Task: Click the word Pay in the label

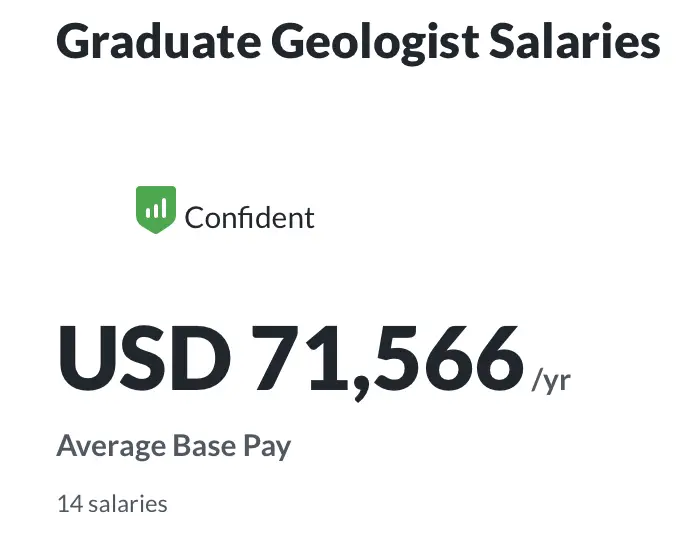Action: [x=267, y=447]
